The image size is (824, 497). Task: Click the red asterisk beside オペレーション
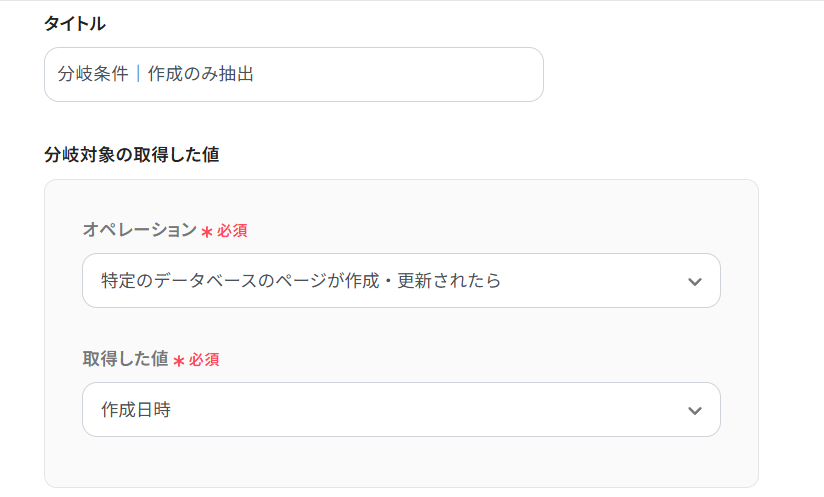[x=207, y=232]
